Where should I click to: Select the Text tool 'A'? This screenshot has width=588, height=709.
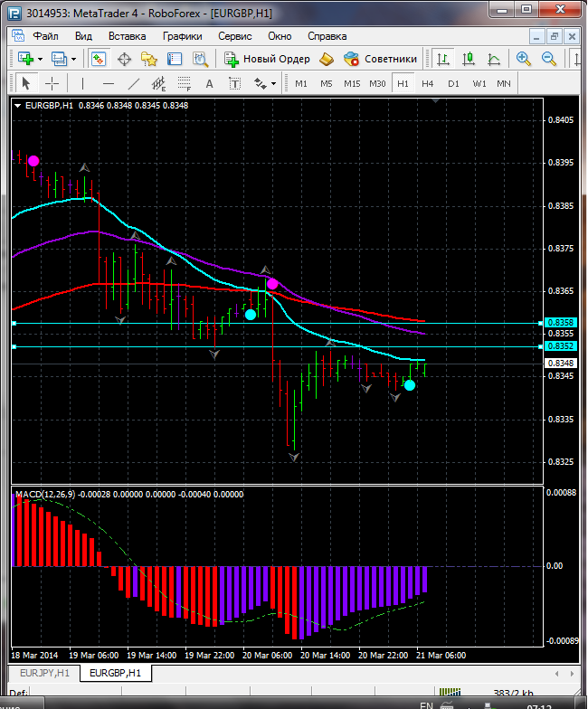tap(210, 83)
